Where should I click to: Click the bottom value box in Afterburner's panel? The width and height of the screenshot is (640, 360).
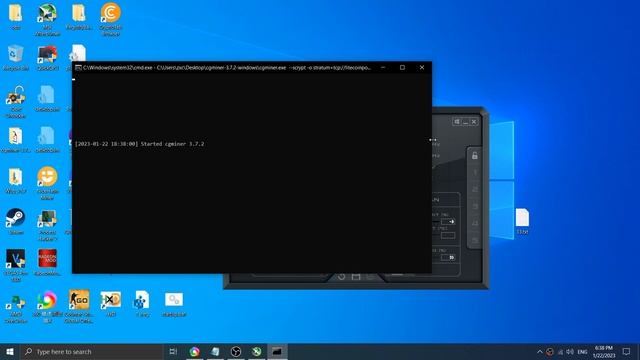(448, 258)
